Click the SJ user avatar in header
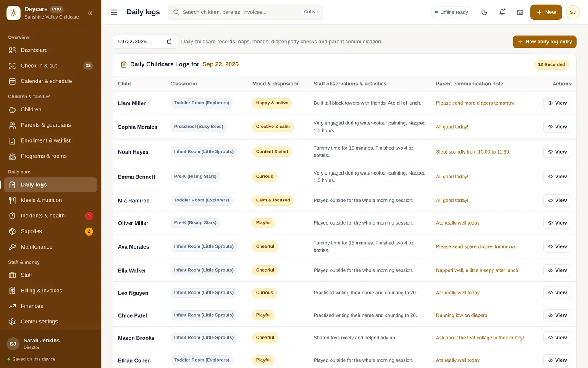Image resolution: width=588 pixels, height=368 pixels. pyautogui.click(x=573, y=12)
